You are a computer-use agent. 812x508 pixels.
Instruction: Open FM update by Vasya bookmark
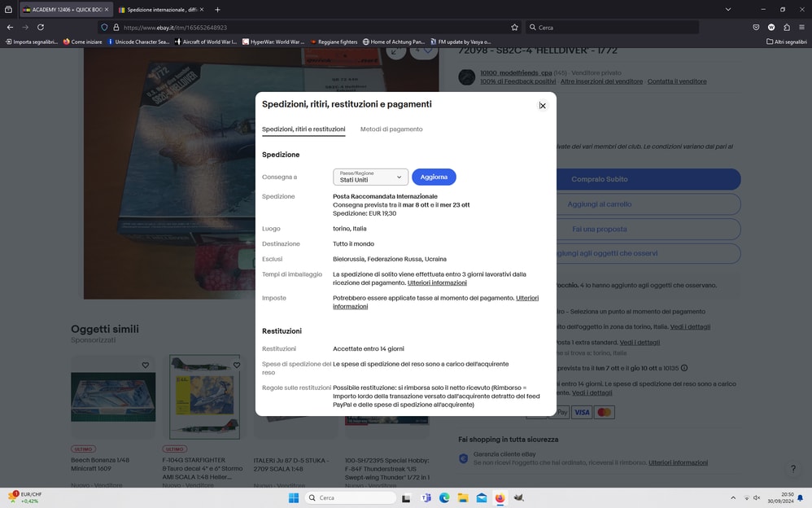(x=461, y=42)
